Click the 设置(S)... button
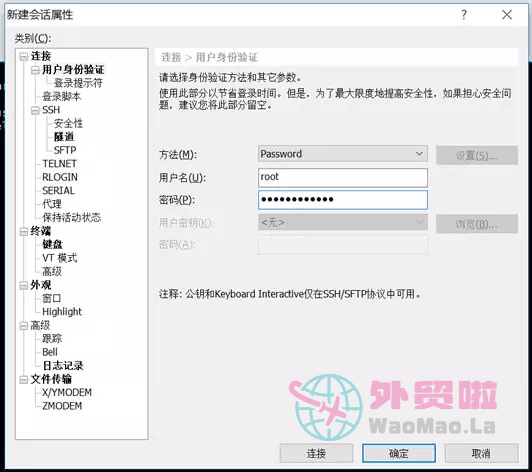Viewport: 532px width, 472px height. pos(477,155)
